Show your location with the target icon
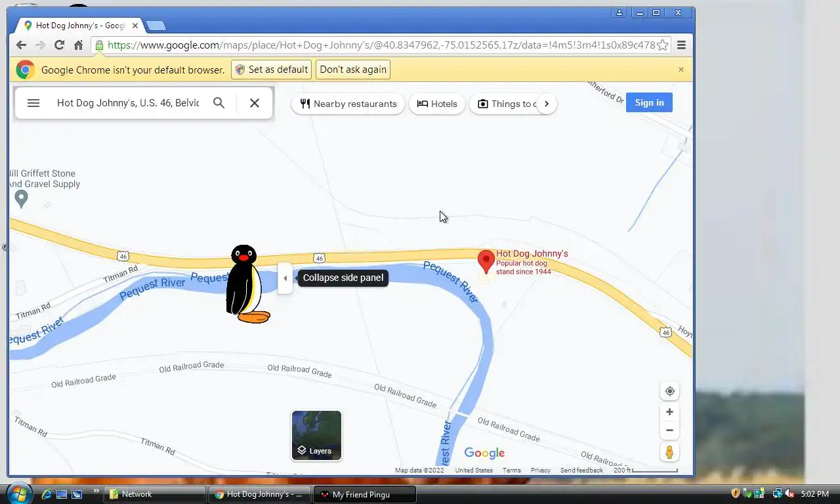Image resolution: width=840 pixels, height=504 pixels. 669,391
